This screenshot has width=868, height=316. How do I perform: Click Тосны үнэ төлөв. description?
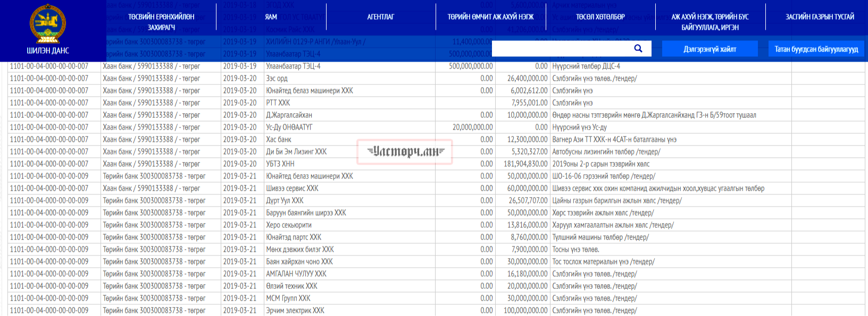575,250
